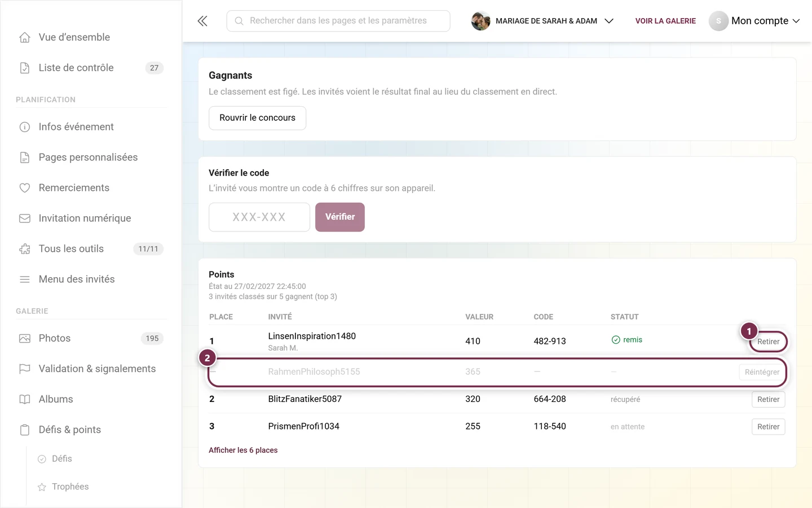Select Remerciements in the sidebar
The image size is (812, 508).
(x=74, y=188)
